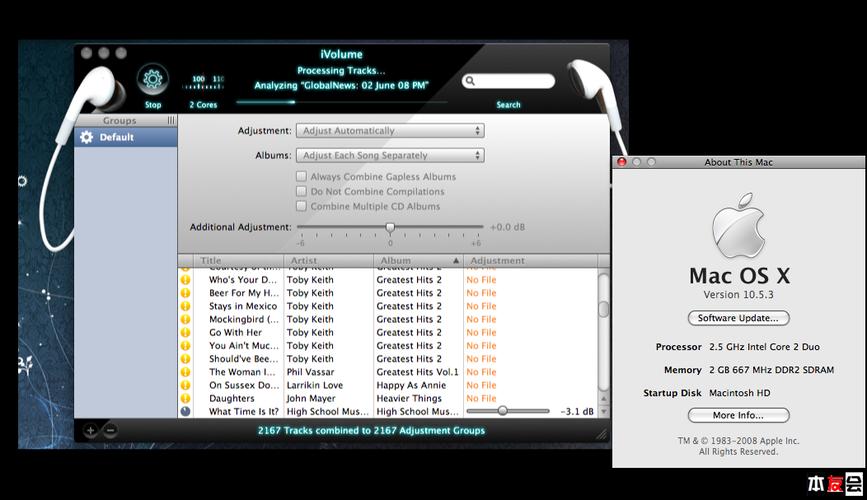Click More Info... in About This Mac

[738, 415]
